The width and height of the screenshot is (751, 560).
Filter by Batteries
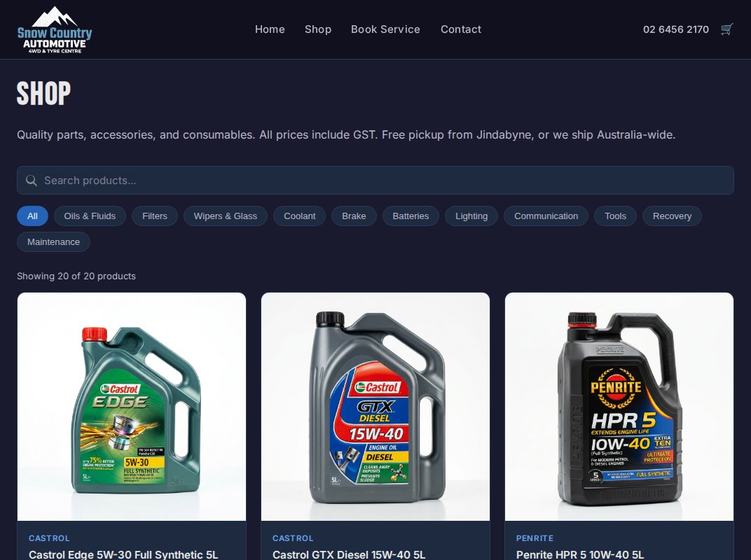tap(411, 216)
